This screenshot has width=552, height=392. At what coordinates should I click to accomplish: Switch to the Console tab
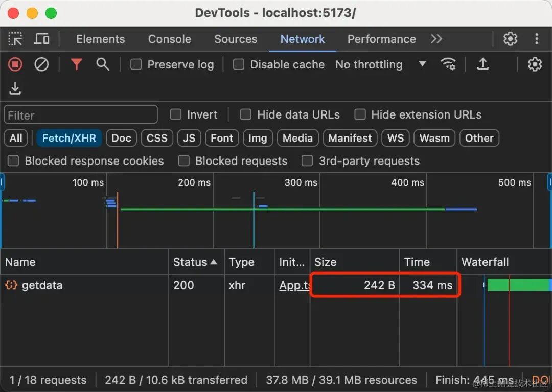170,39
